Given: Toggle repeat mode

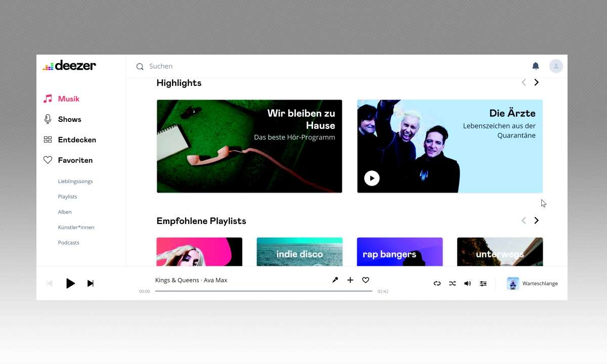Looking at the screenshot, I should click(437, 284).
